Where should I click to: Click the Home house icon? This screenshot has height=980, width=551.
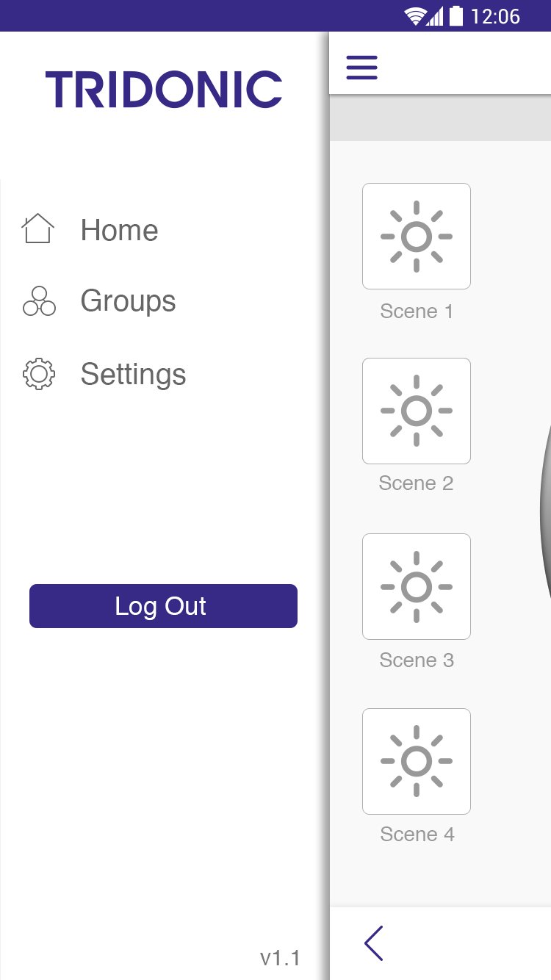click(38, 228)
